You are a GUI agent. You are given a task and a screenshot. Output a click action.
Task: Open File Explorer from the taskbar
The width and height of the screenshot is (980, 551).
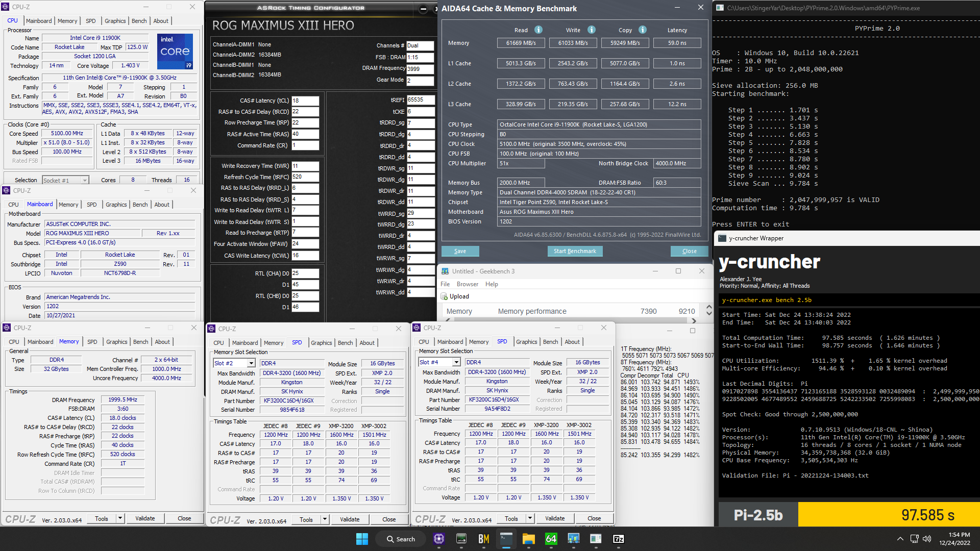(528, 539)
